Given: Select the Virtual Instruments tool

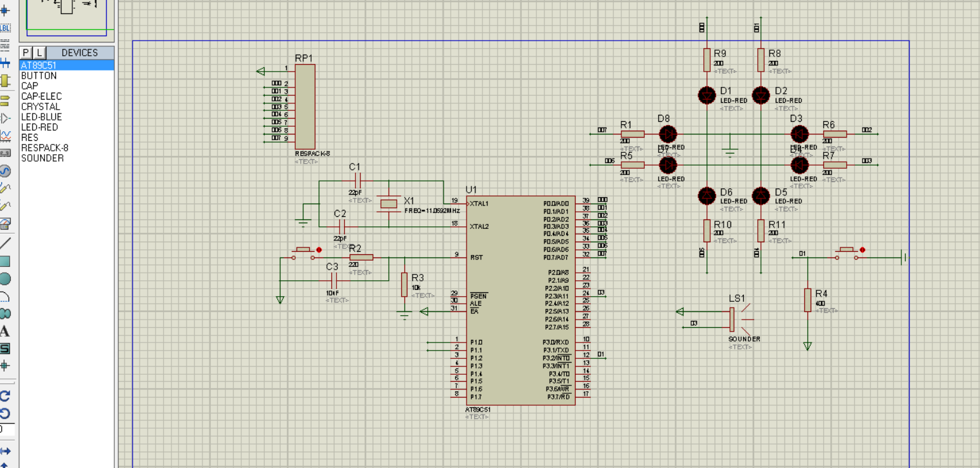Looking at the screenshot, I should (5, 223).
